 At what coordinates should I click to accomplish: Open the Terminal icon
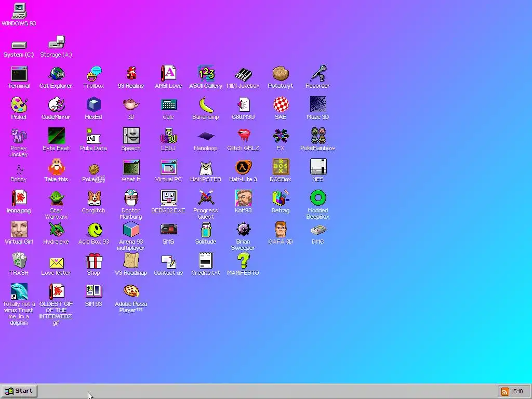point(19,74)
